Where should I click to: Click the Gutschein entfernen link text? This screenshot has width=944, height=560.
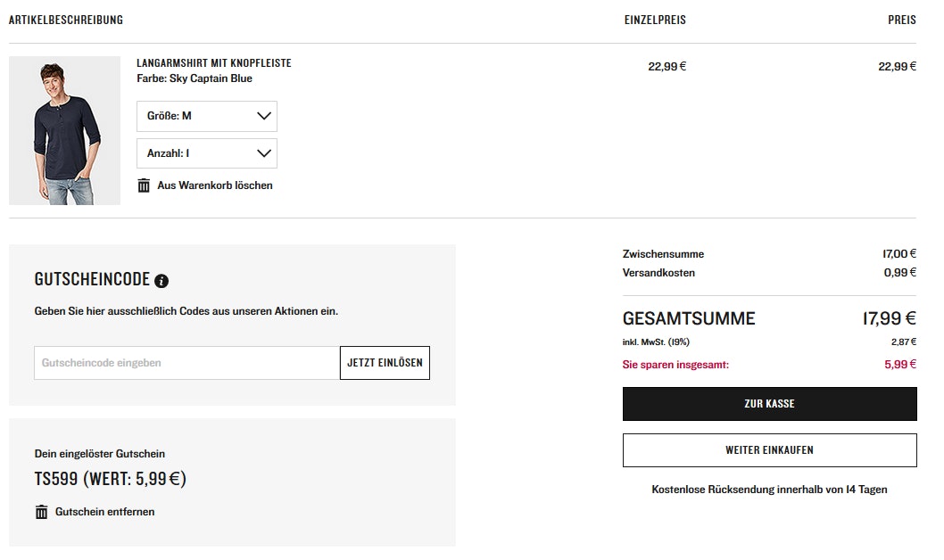point(104,512)
